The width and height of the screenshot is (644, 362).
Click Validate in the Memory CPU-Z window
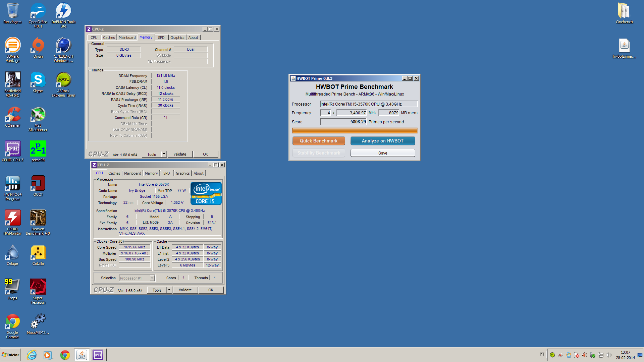click(180, 154)
